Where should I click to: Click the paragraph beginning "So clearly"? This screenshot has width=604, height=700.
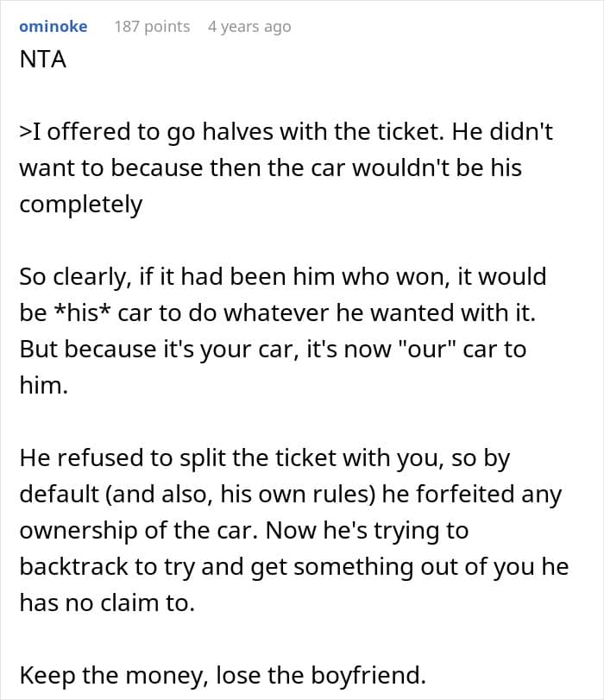(282, 331)
